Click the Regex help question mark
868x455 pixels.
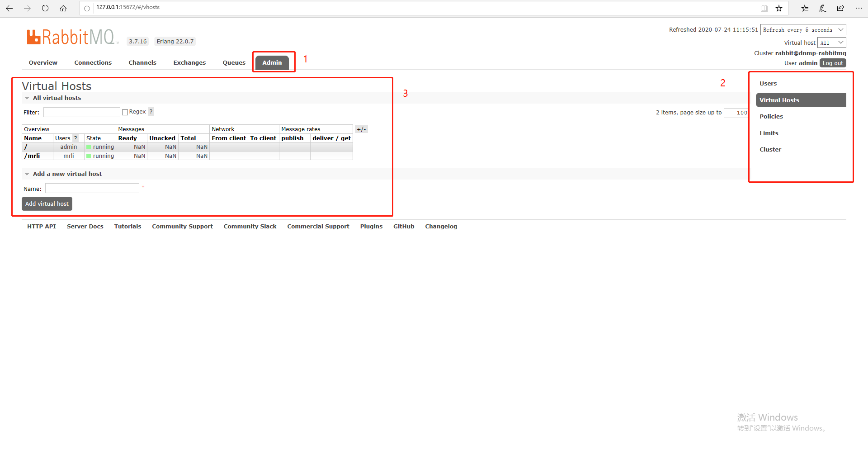click(151, 112)
